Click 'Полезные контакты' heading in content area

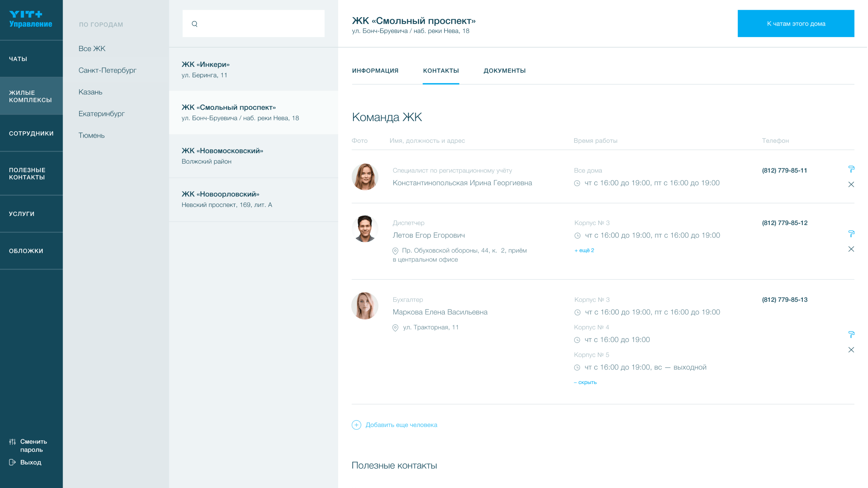[394, 466]
